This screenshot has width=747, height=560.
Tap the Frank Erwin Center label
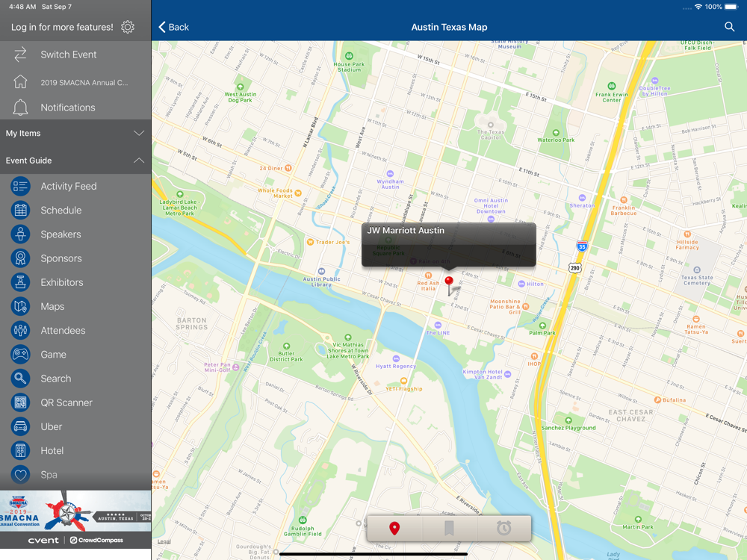[612, 97]
